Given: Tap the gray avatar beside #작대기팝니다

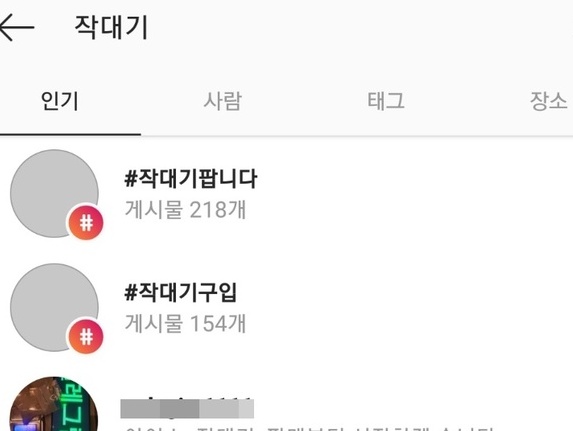Looking at the screenshot, I should (x=54, y=193).
